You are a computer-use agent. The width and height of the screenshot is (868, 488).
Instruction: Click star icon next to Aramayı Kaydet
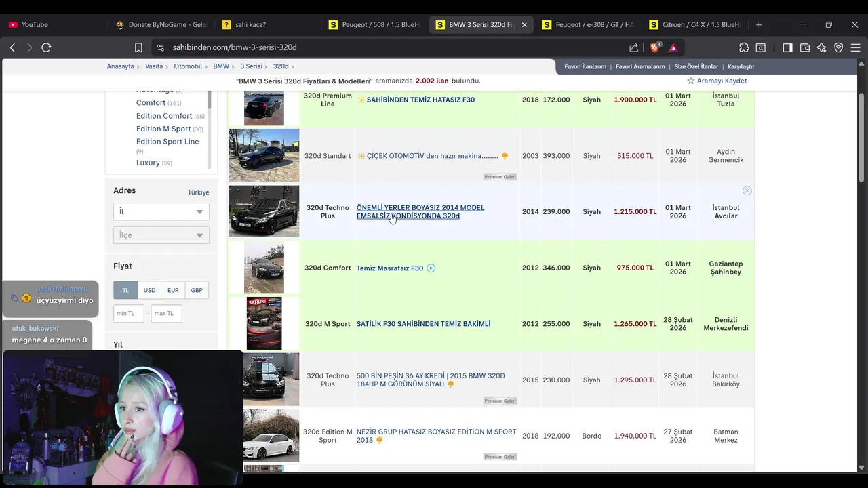click(x=690, y=81)
